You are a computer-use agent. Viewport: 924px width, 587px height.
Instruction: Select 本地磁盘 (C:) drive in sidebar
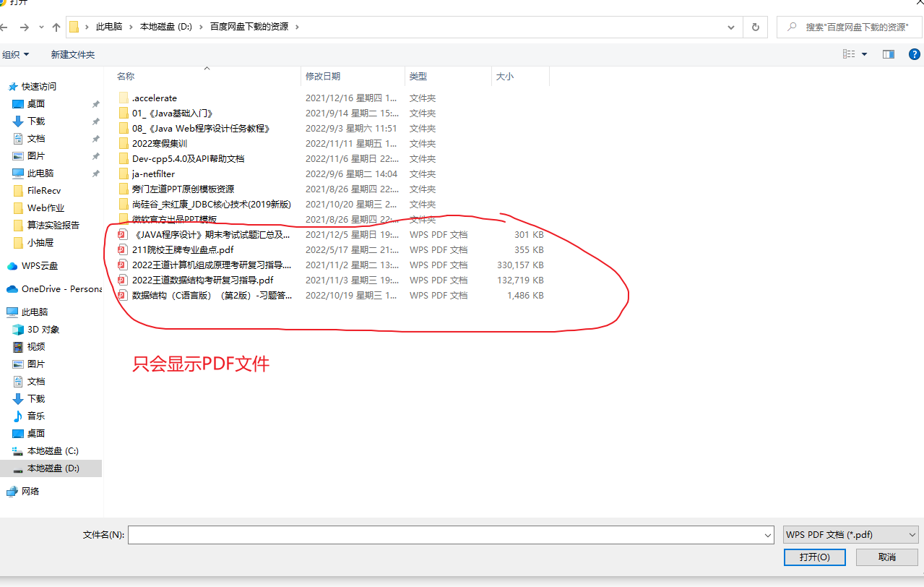(53, 450)
